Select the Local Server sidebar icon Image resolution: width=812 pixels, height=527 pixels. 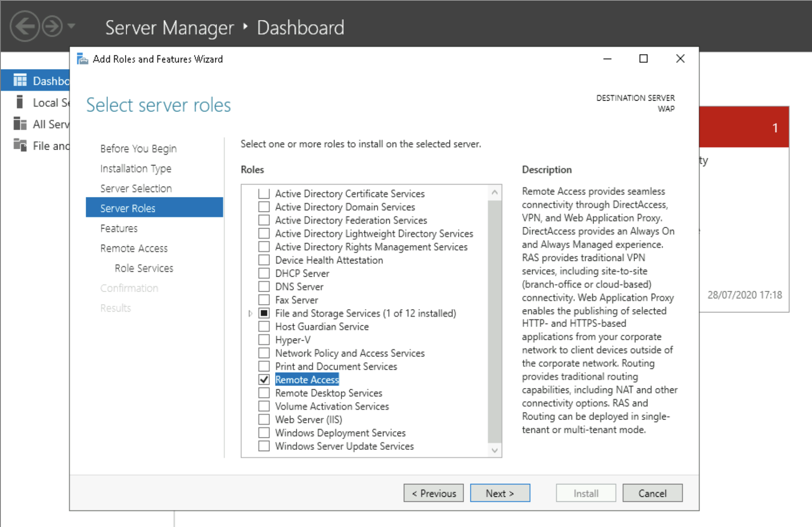(x=20, y=102)
